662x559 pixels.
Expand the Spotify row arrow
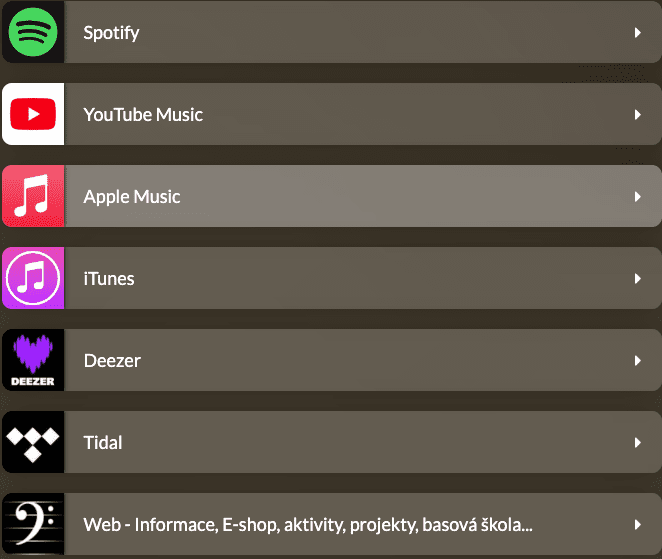coord(637,33)
